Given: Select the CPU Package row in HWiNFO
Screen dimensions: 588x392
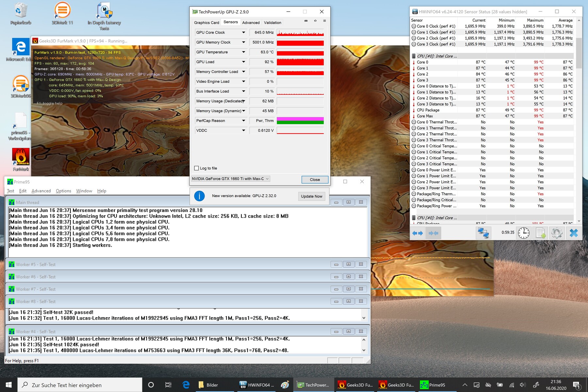Looking at the screenshot, I should click(492, 110).
